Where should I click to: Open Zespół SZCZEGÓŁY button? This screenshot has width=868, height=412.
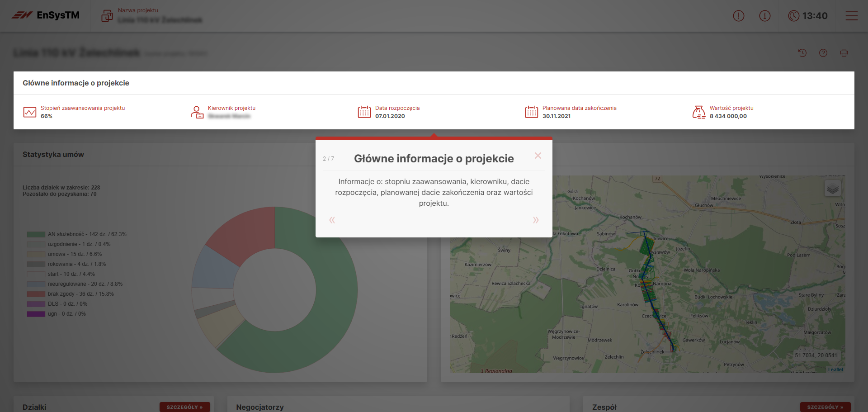click(x=825, y=407)
